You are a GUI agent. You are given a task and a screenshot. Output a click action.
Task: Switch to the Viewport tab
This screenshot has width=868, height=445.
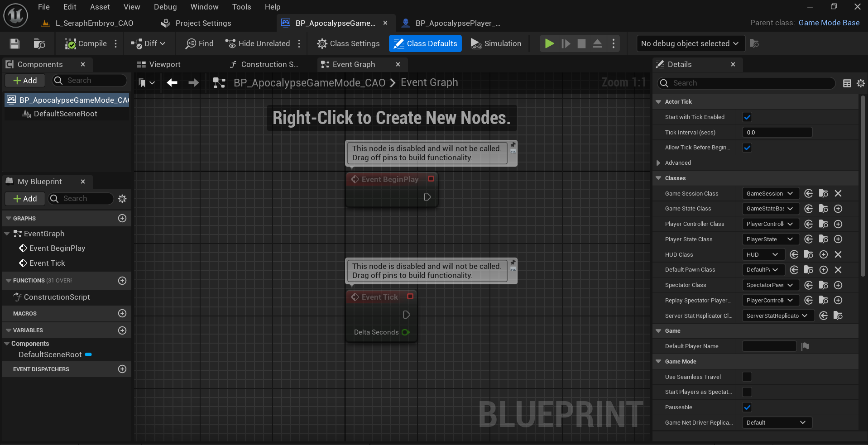(x=159, y=64)
